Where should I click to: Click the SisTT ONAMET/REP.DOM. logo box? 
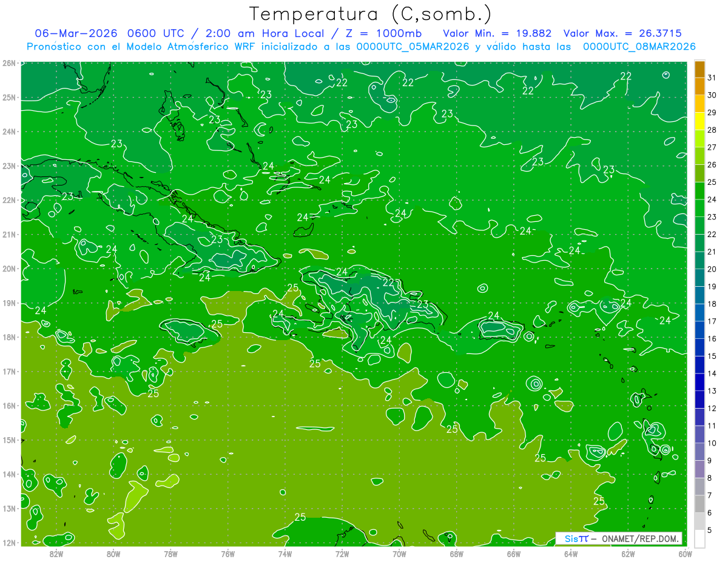pos(619,538)
